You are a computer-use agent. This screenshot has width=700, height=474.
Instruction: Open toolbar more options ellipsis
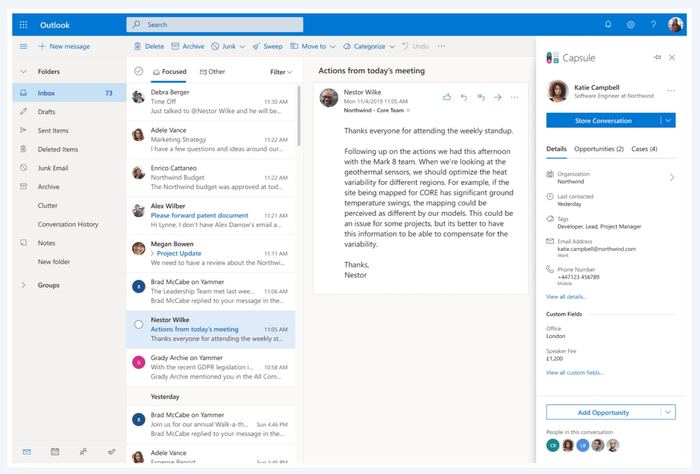click(441, 46)
